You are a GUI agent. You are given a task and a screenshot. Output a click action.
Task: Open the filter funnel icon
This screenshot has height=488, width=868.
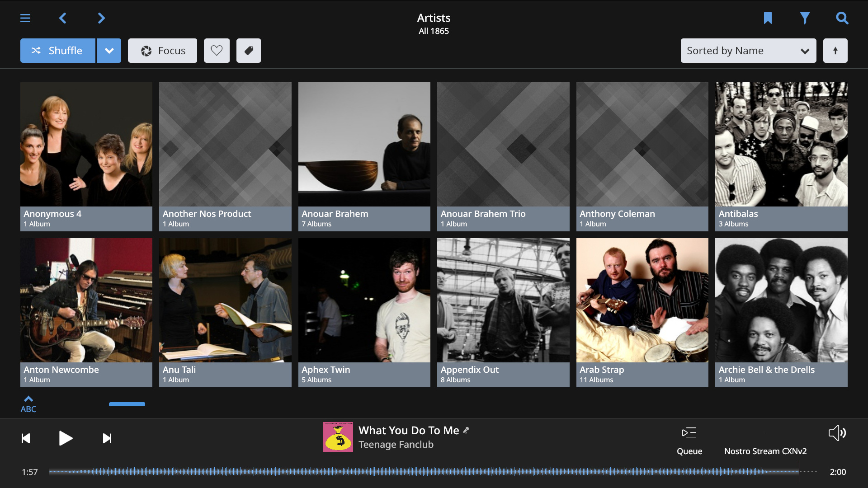click(x=805, y=18)
